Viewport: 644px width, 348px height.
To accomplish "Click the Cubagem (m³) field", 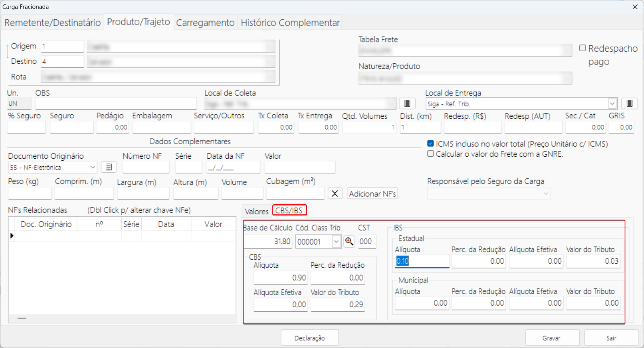I will coord(295,193).
